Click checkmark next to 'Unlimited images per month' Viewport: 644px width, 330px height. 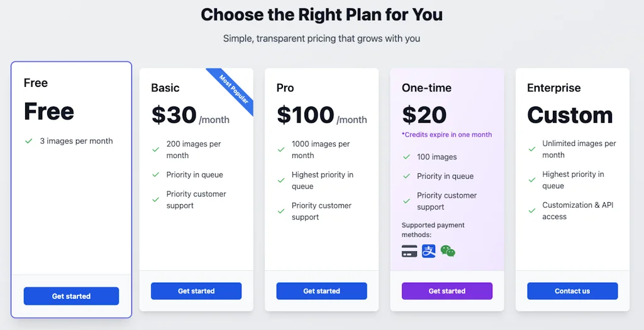pyautogui.click(x=532, y=149)
